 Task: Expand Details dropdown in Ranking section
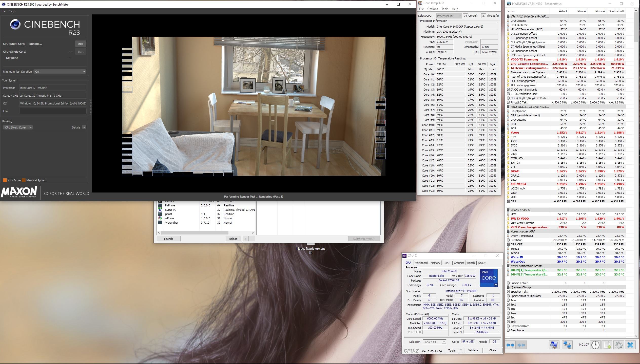click(84, 127)
